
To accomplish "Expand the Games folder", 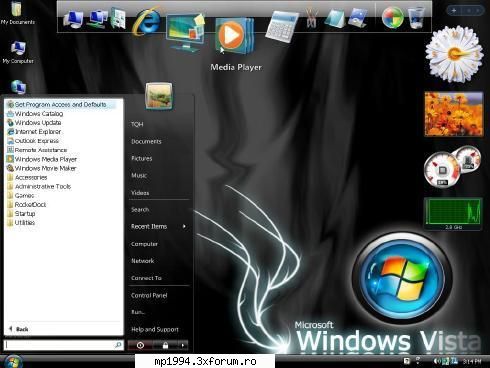I will pyautogui.click(x=21, y=195).
